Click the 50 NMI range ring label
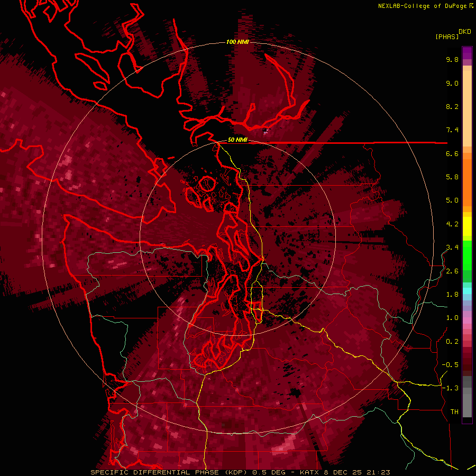This screenshot has width=476, height=476. click(x=237, y=140)
